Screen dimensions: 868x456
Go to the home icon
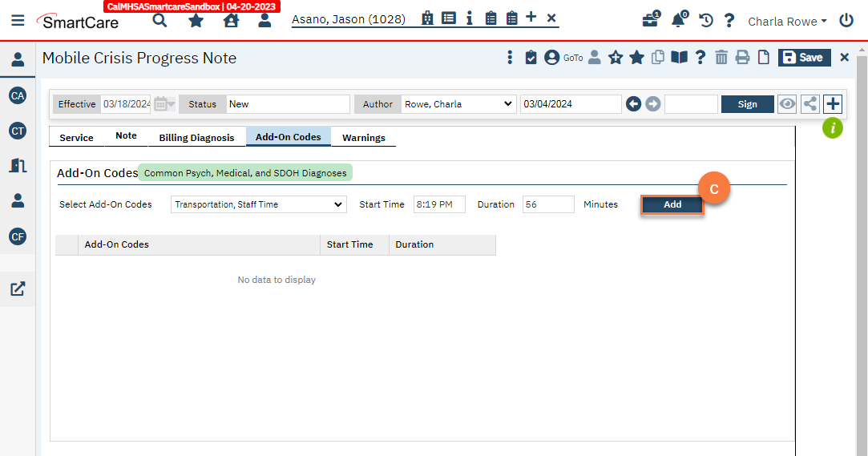pos(231,21)
